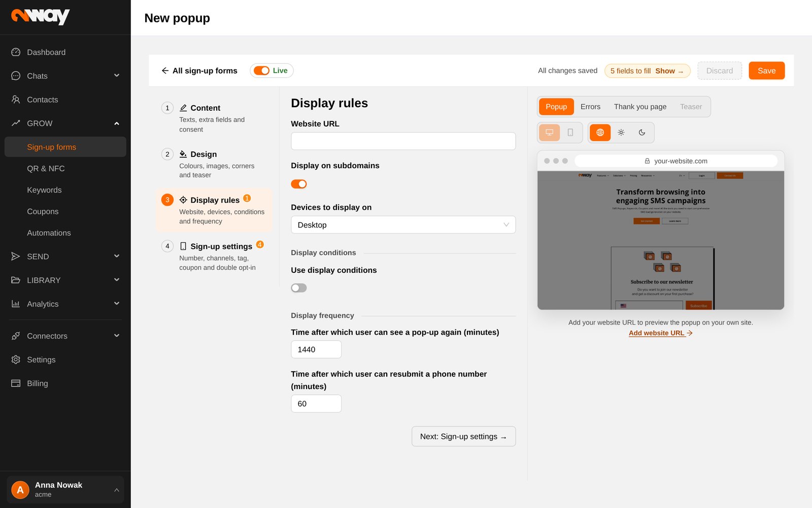Click the Save button
This screenshot has height=508, width=812.
(x=766, y=71)
